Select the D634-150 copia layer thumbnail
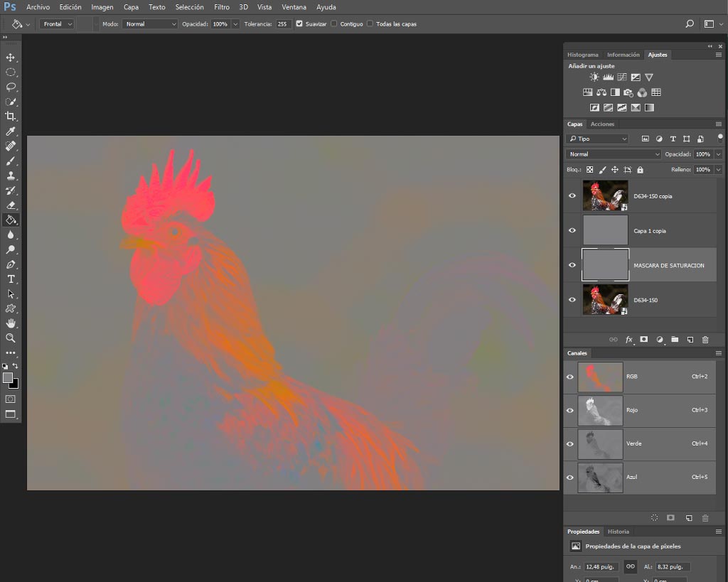Viewport: 728px width, 582px height. tap(605, 196)
